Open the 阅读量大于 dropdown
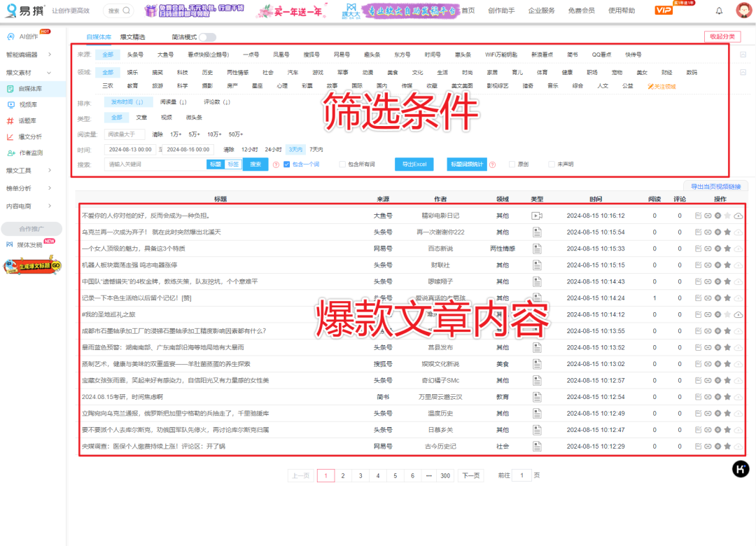Viewport: 756px width, 546px height. coord(126,133)
